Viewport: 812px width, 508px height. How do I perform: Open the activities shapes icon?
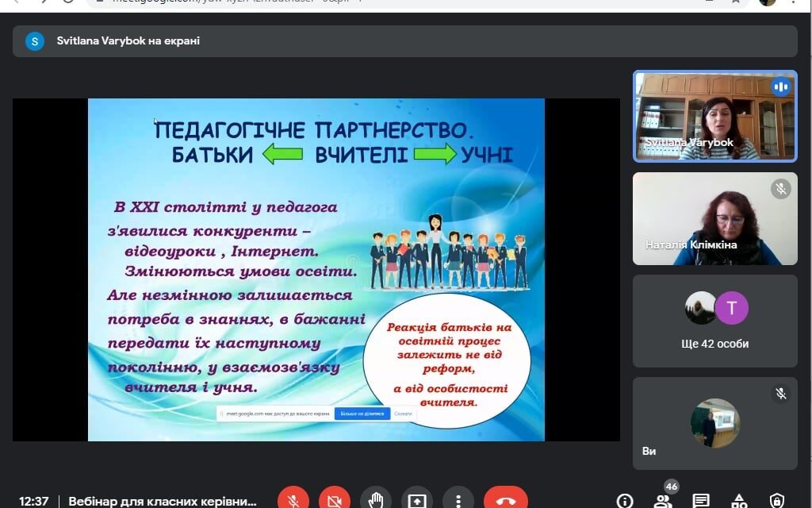pos(739,501)
